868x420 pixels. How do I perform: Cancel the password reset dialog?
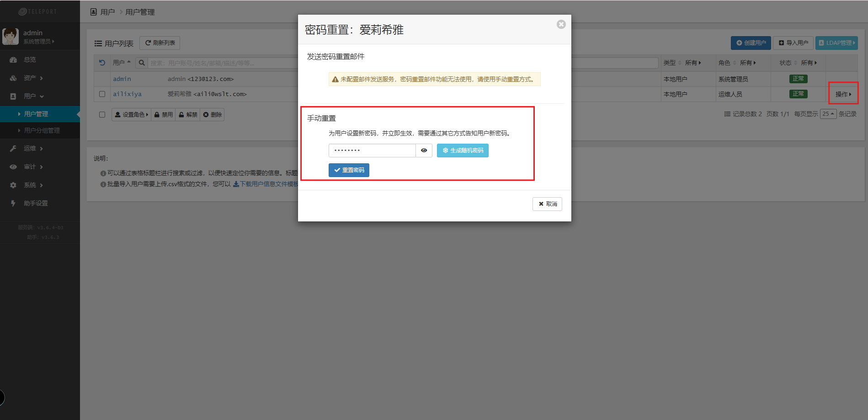click(547, 204)
